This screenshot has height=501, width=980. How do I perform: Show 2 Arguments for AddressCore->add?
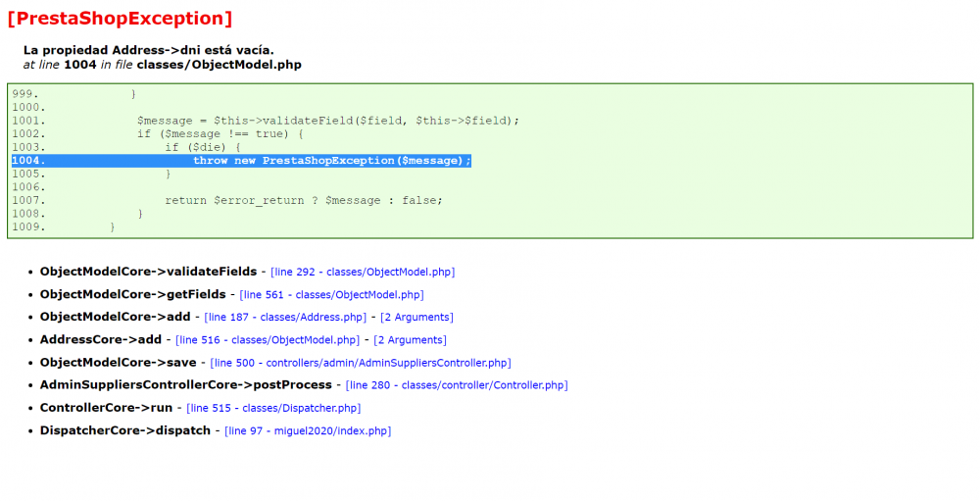point(410,340)
